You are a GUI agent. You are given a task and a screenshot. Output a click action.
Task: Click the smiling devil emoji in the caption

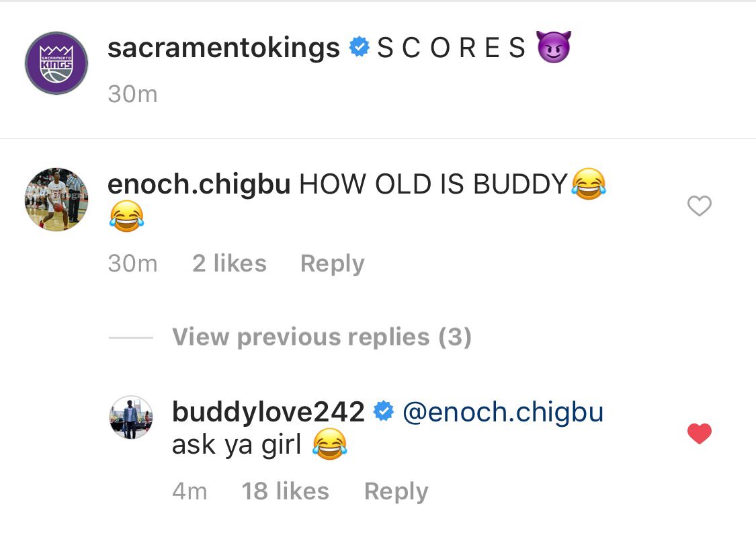(553, 47)
